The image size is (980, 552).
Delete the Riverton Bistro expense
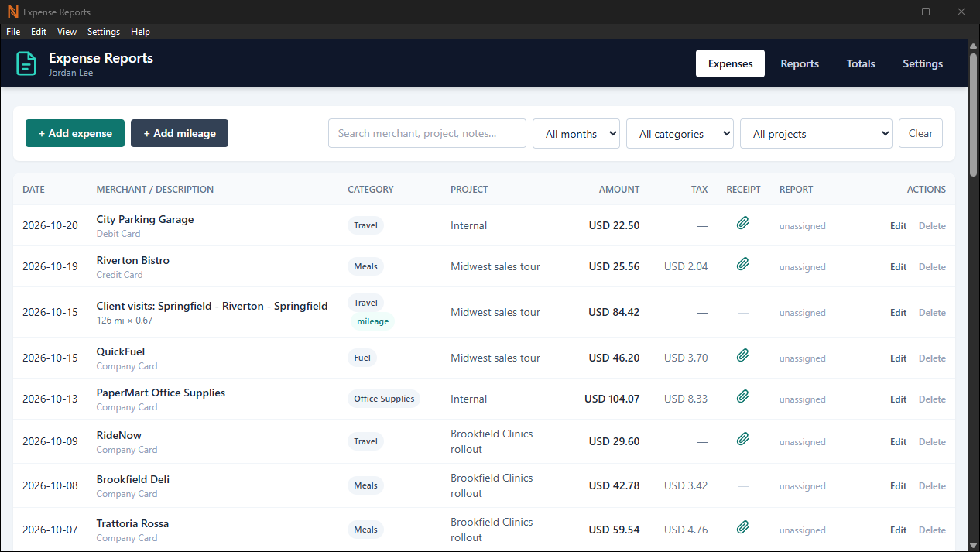point(932,267)
